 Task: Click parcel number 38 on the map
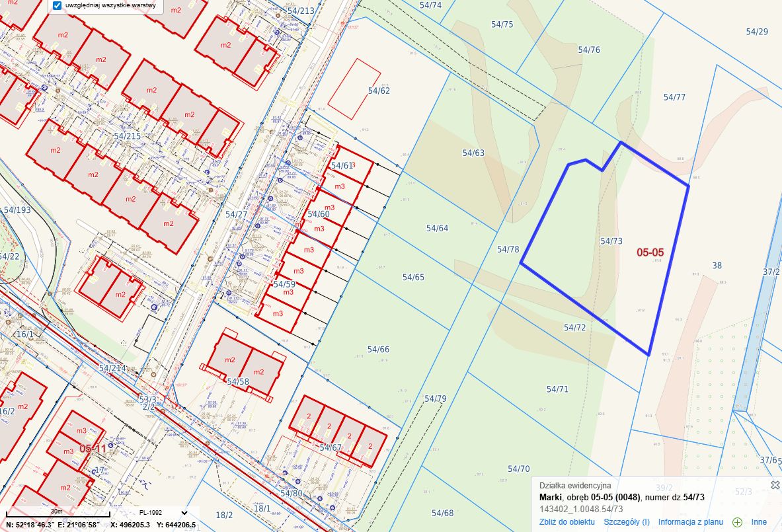[717, 266]
